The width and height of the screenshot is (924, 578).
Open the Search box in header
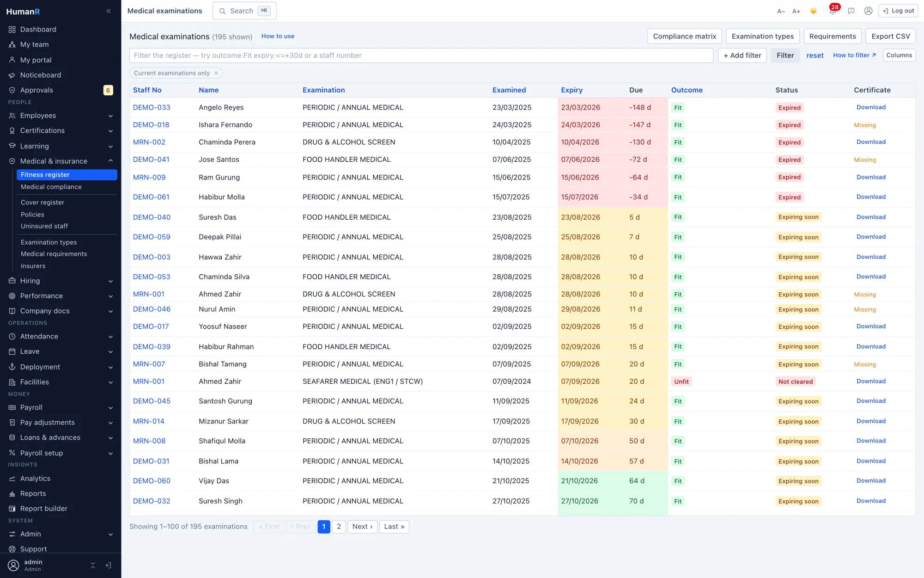pos(244,11)
